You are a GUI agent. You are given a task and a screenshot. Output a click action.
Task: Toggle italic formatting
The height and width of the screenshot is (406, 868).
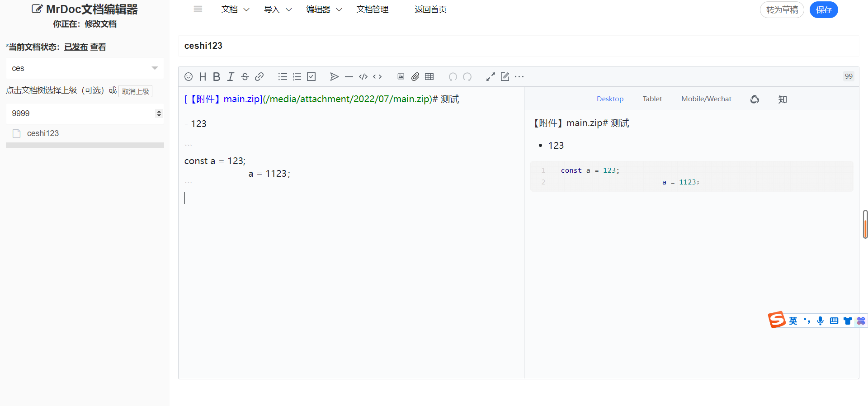[231, 77]
